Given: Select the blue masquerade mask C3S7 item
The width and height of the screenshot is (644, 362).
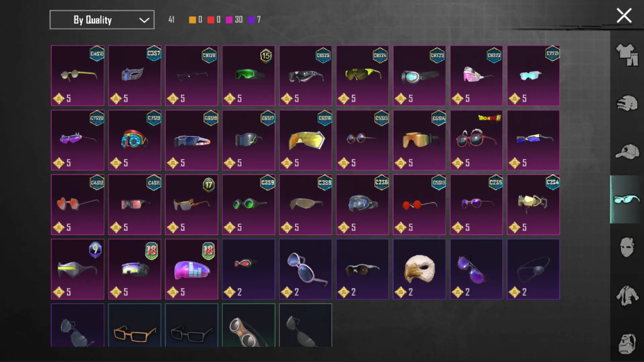Looking at the screenshot, I should 135,75.
